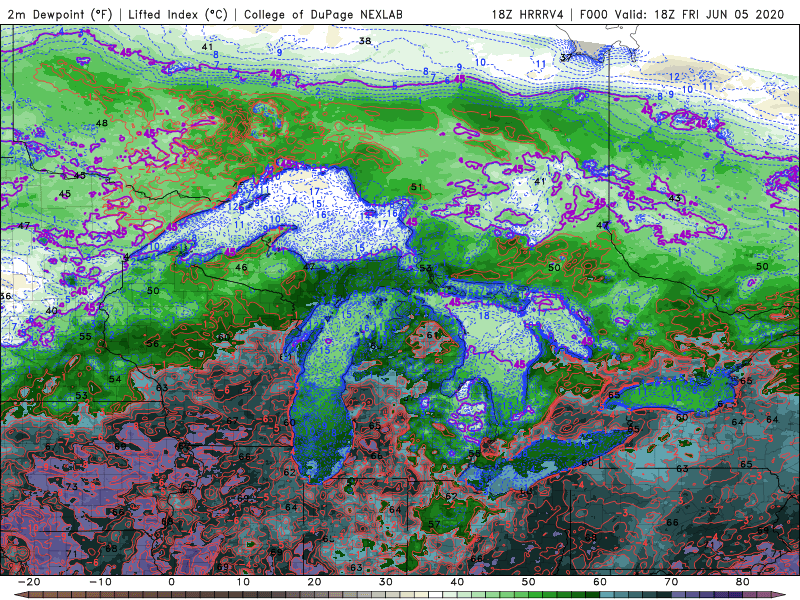Click the 40 label on the color scale
This screenshot has width=800, height=600.
457,582
